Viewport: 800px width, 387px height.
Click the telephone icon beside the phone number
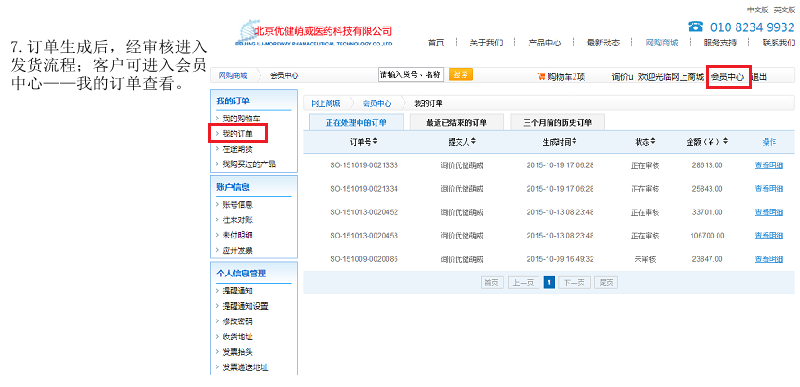point(695,27)
